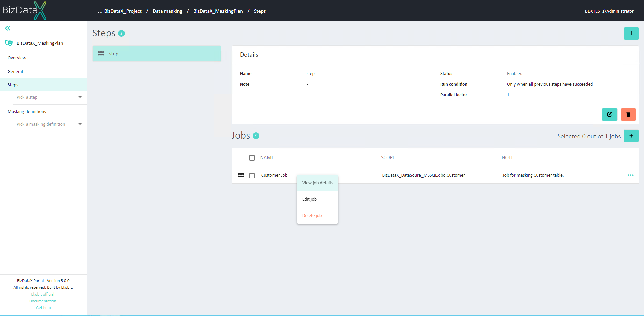
Task: Click the NAME column header
Action: 267,157
